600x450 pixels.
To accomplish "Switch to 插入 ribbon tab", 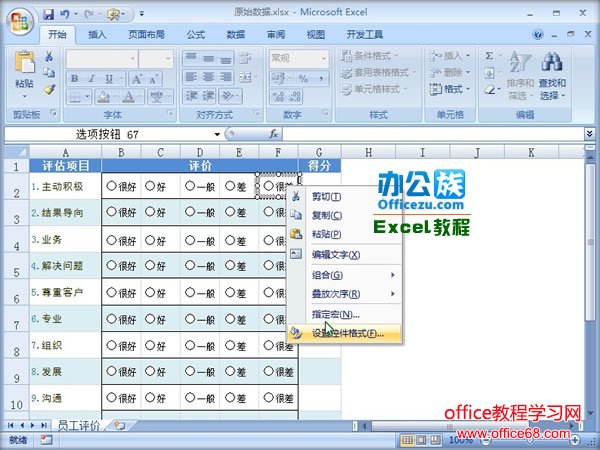I will click(x=97, y=35).
